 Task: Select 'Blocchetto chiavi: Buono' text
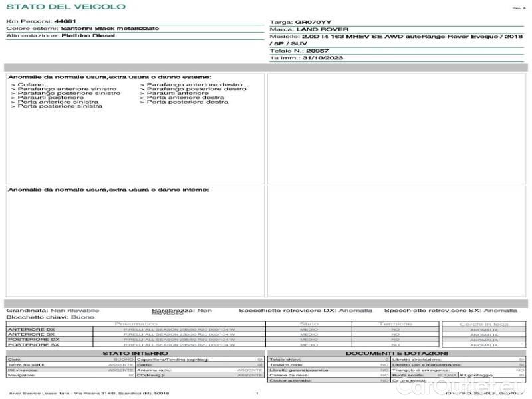tap(51, 317)
